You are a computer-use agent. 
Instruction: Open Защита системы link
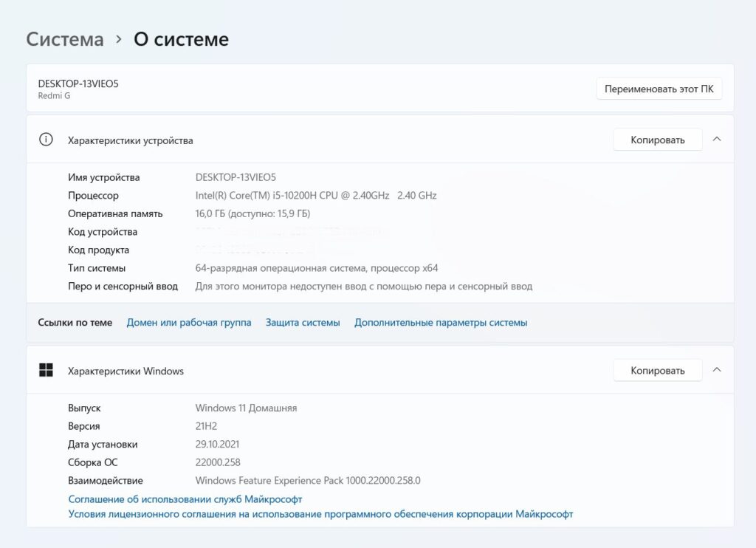coord(303,322)
